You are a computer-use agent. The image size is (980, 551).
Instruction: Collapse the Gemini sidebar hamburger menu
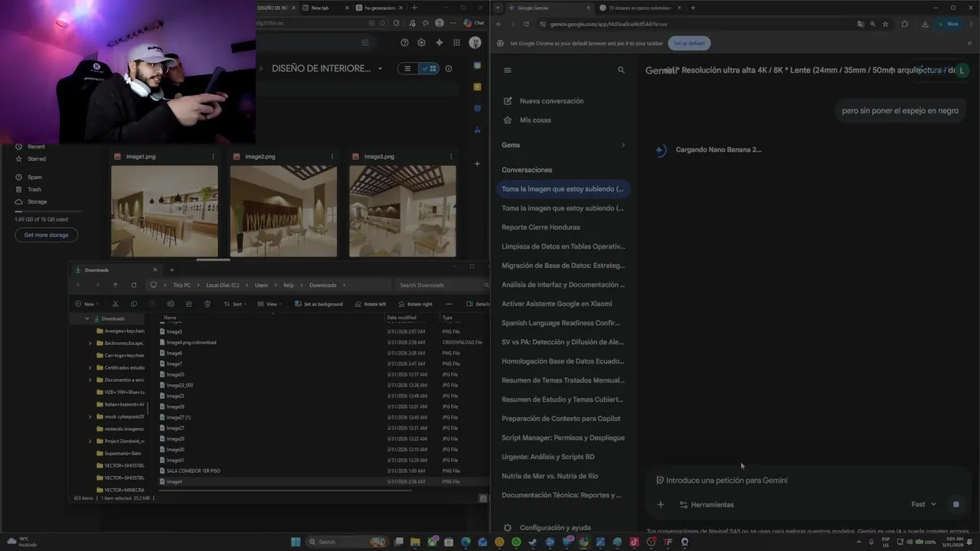pyautogui.click(x=507, y=70)
